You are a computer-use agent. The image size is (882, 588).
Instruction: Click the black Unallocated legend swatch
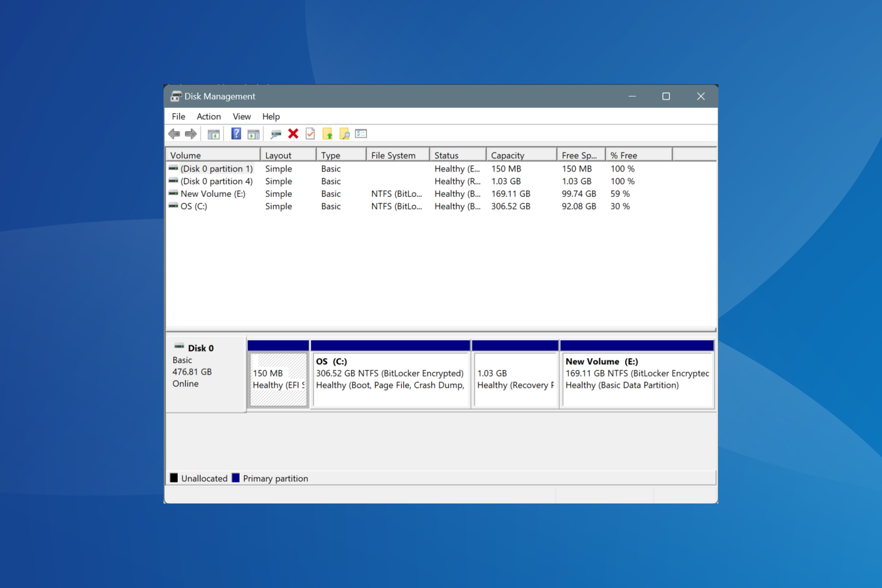[x=174, y=478]
